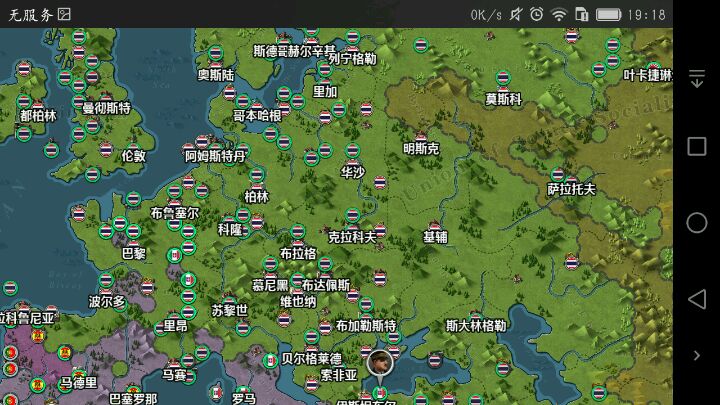Expand side panel with right chevron

[x=697, y=355]
